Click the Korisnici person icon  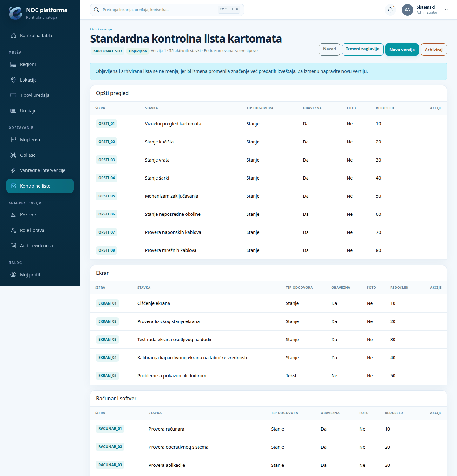point(13,215)
